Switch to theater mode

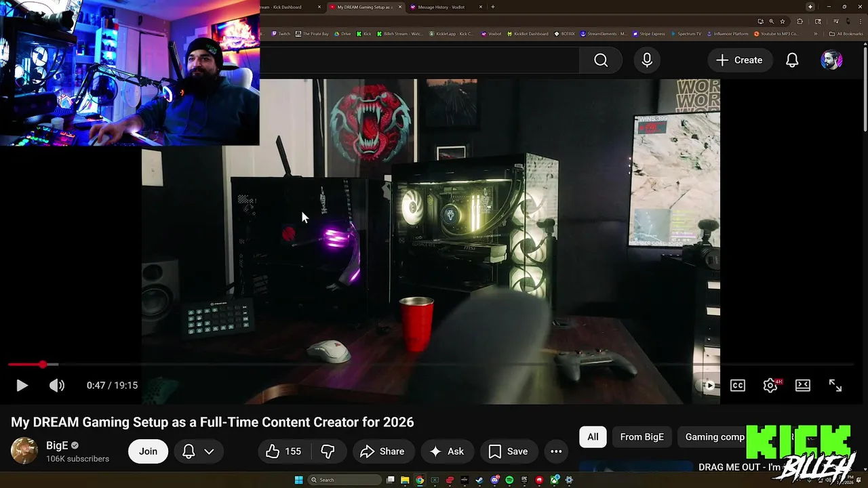[x=803, y=385]
